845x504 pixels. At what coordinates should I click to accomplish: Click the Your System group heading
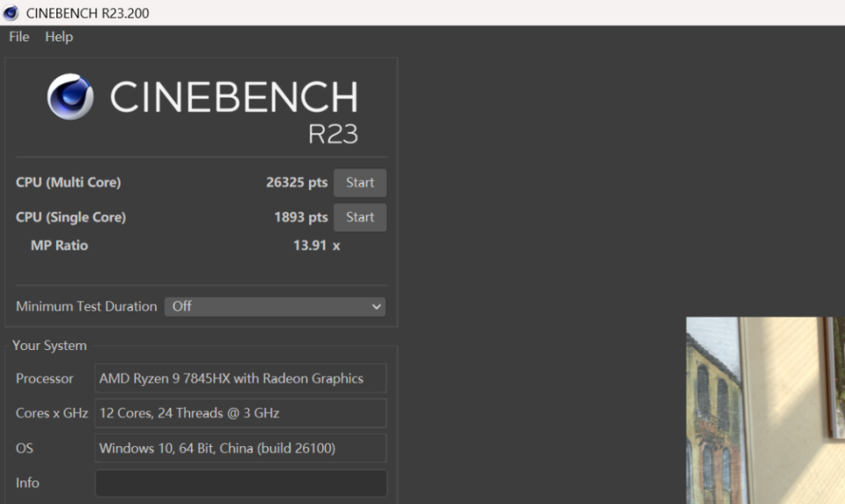coord(49,346)
